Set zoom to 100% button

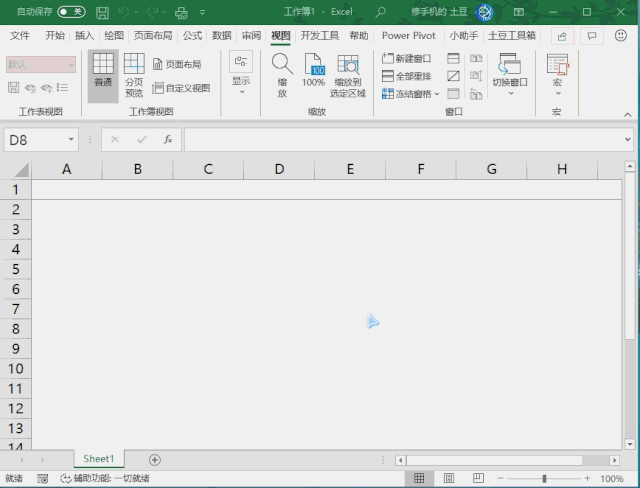coord(313,70)
